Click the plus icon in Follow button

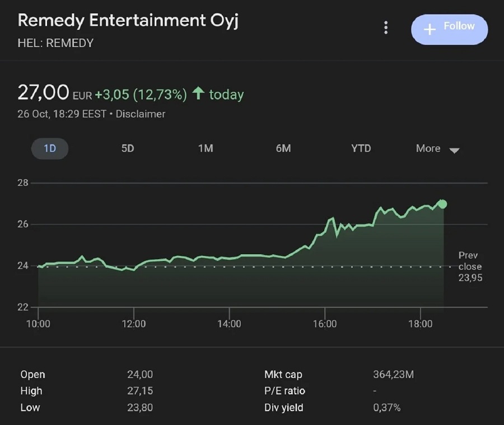430,29
